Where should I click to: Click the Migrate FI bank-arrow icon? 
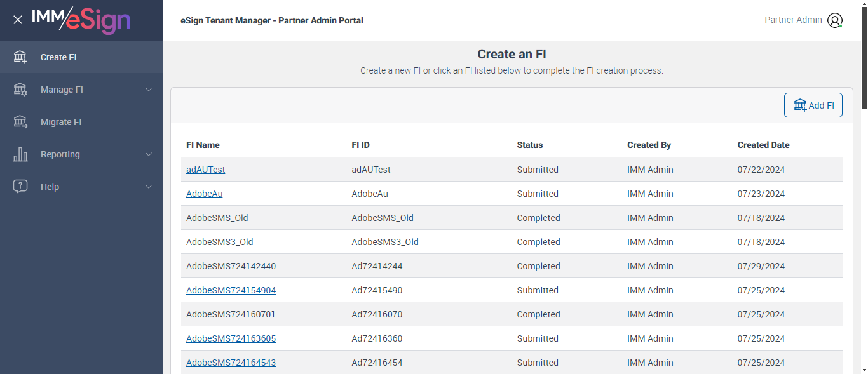tap(20, 122)
